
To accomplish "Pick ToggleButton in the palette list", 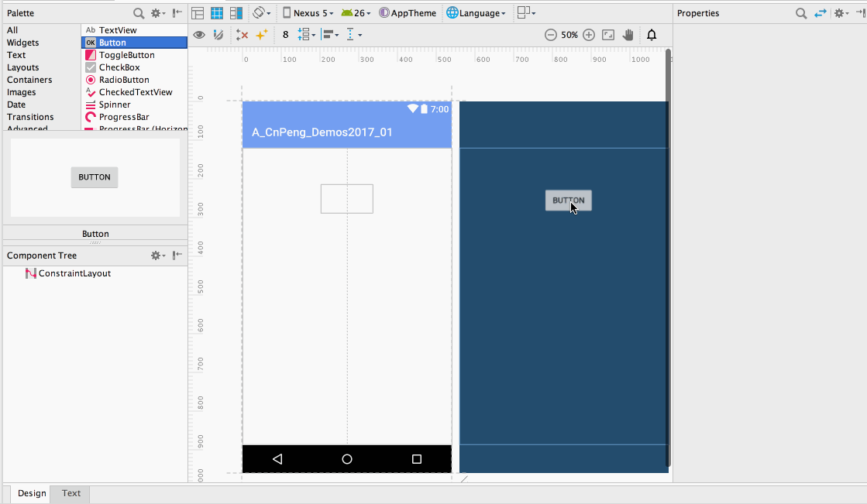I will click(x=134, y=55).
